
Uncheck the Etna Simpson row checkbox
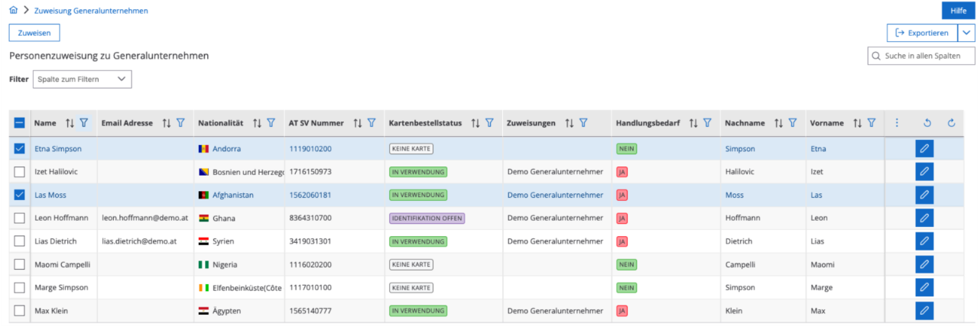pos(20,149)
